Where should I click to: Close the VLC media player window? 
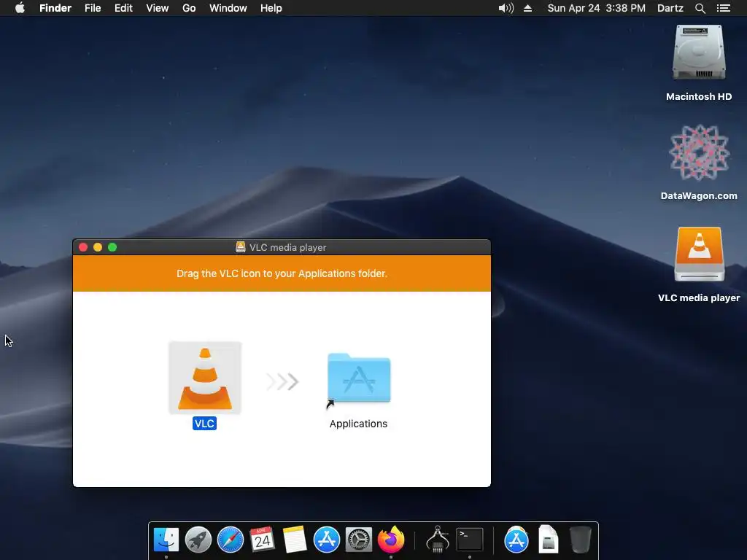83,247
